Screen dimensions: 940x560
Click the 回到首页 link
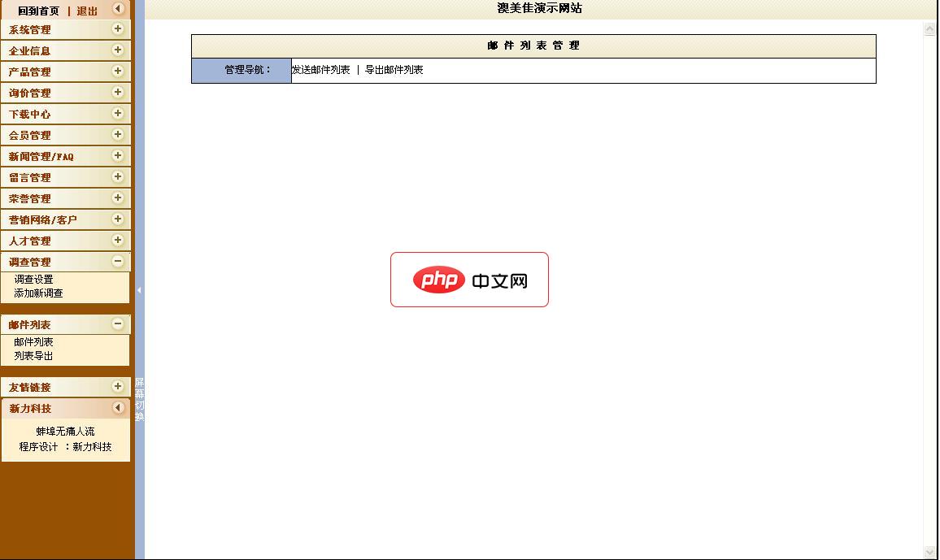coord(40,11)
